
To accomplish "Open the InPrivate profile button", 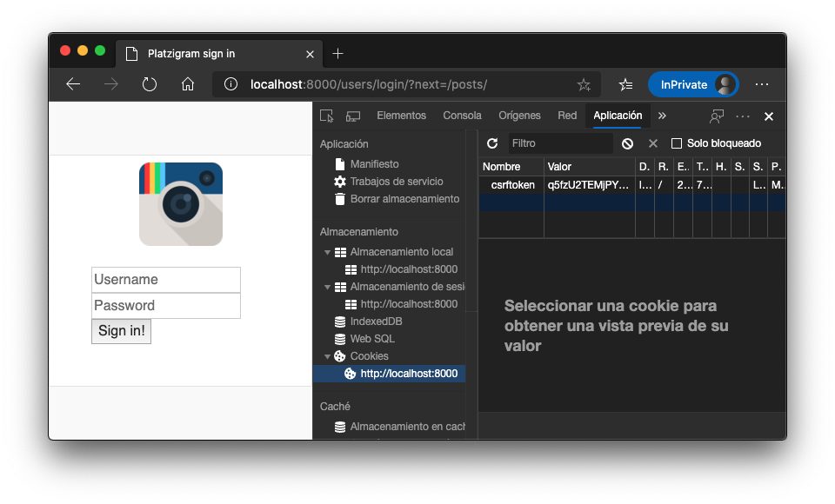I will [693, 84].
